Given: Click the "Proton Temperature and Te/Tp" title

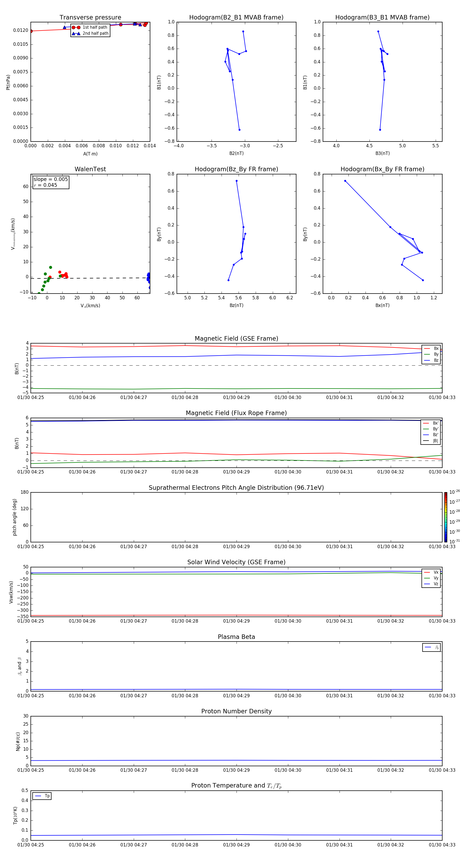Looking at the screenshot, I should click(x=236, y=785).
